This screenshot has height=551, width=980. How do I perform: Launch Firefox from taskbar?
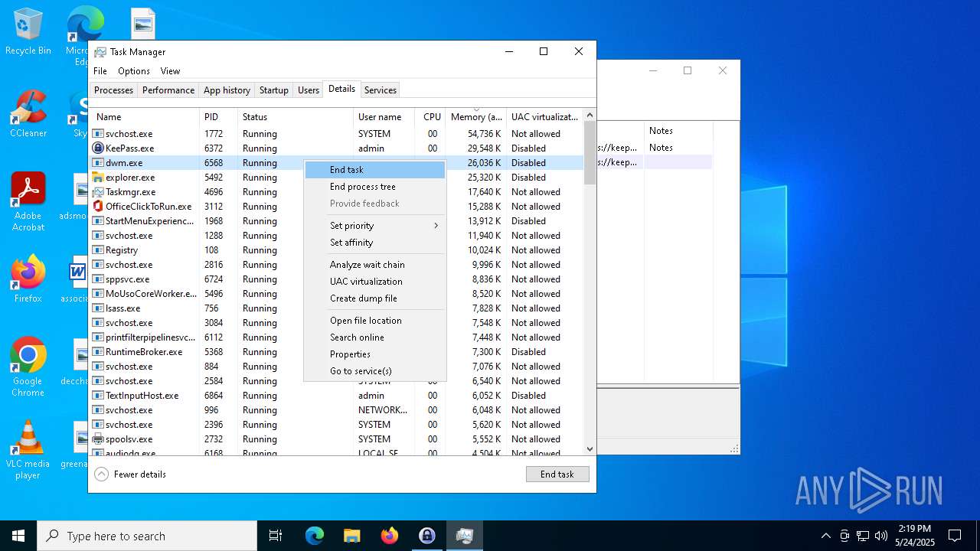click(x=390, y=536)
